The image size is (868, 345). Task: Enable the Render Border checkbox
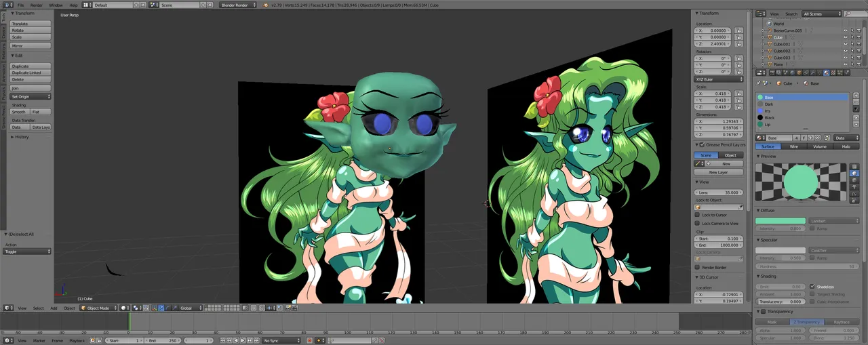pos(697,267)
